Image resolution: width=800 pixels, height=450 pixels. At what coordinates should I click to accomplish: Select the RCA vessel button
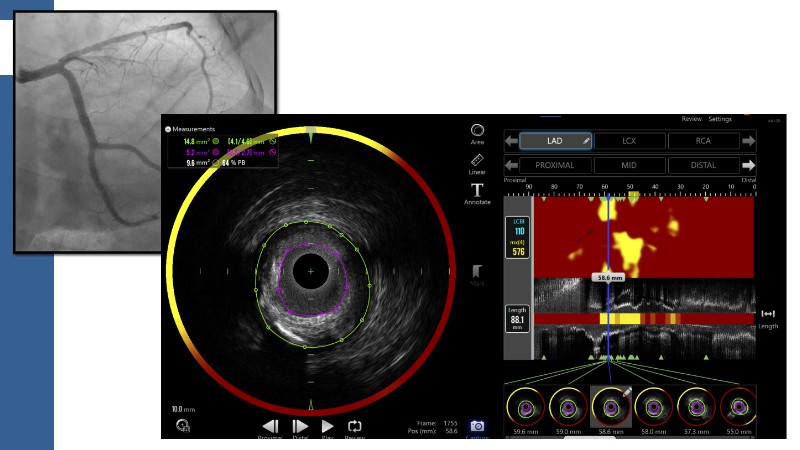(x=703, y=141)
